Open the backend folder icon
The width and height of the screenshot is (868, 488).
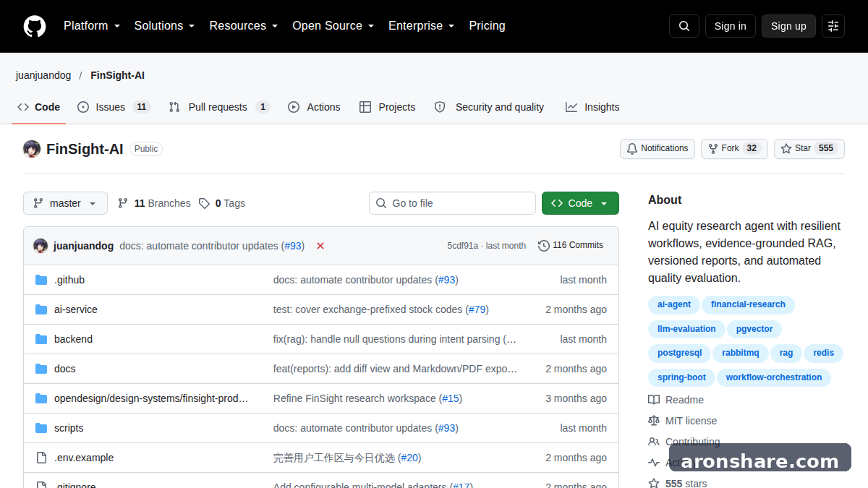click(x=41, y=339)
